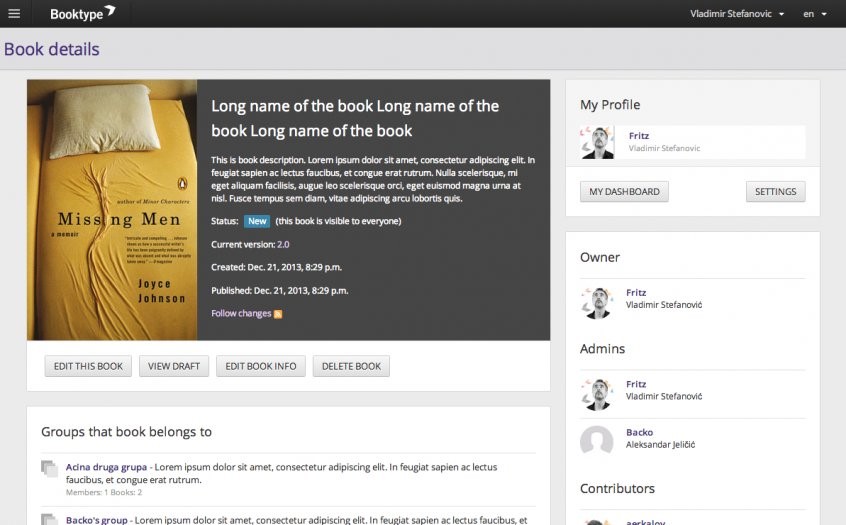This screenshot has height=525, width=846.
Task: Go to My Dashboard
Action: (624, 192)
